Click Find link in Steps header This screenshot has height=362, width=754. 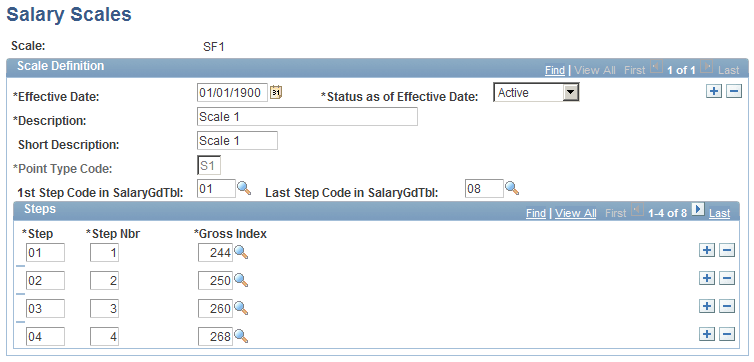click(536, 213)
